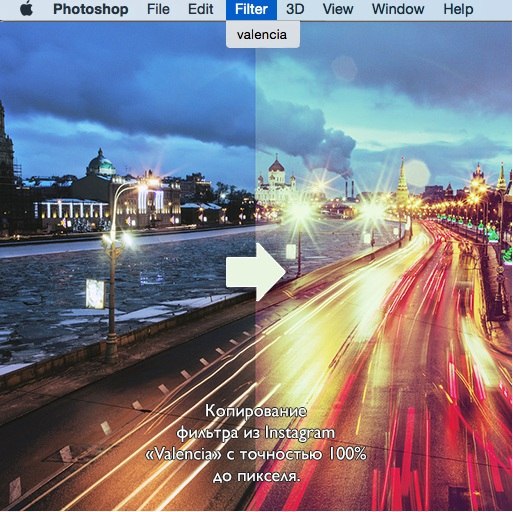Click the green-domed building on left

[101, 164]
